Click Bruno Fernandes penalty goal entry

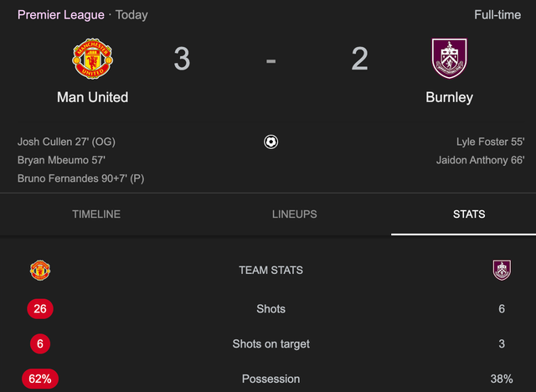[80, 178]
